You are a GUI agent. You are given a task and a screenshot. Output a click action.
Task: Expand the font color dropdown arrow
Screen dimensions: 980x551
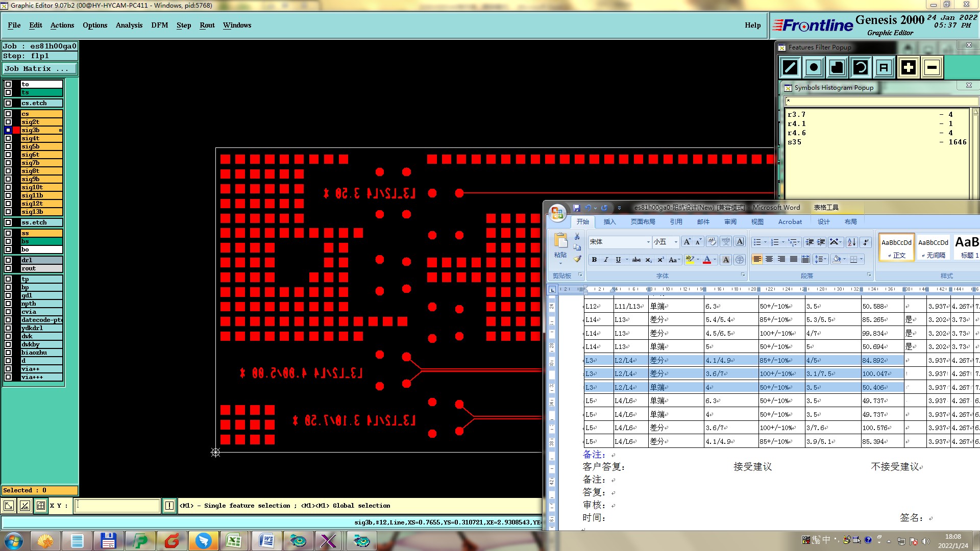[x=715, y=260]
